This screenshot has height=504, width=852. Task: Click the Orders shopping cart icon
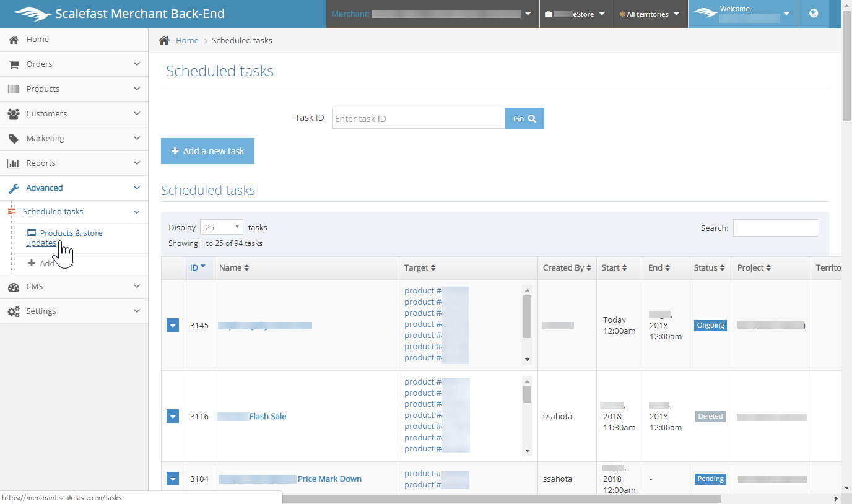click(x=13, y=64)
